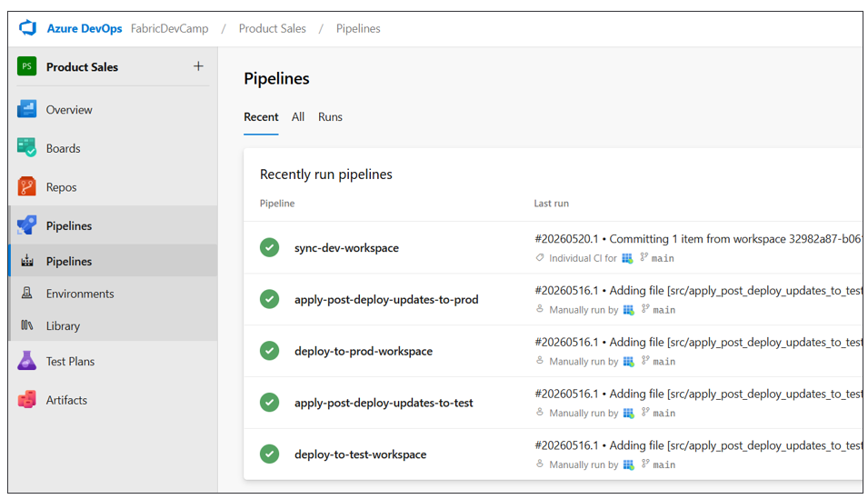The image size is (868, 499).
Task: Click success icon for apply-post-deploy-updates-to-test
Action: point(270,402)
